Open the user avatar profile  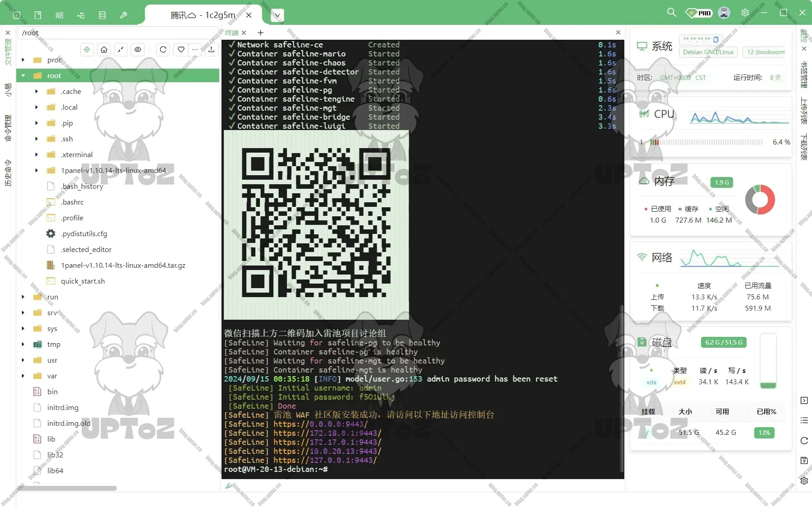[724, 13]
